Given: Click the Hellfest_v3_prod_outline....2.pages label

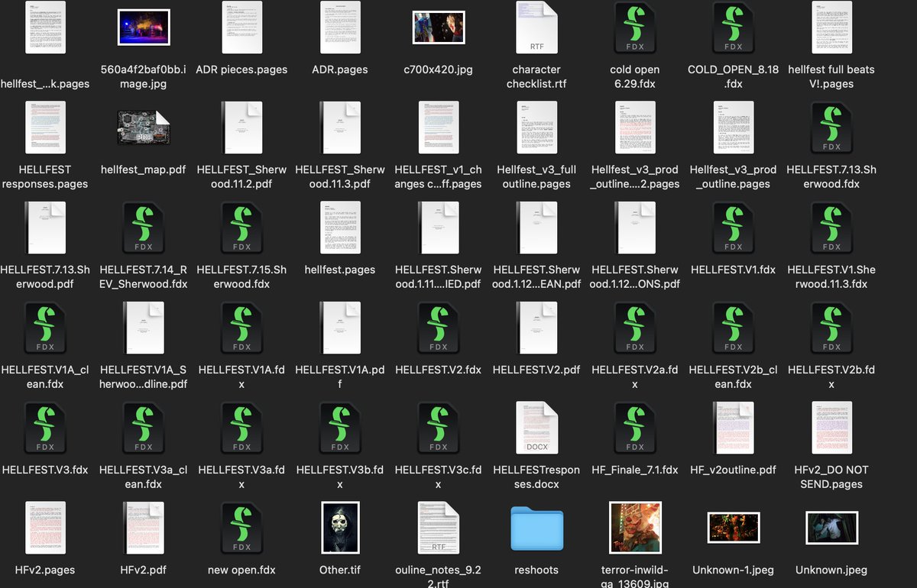Looking at the screenshot, I should pos(635,176).
